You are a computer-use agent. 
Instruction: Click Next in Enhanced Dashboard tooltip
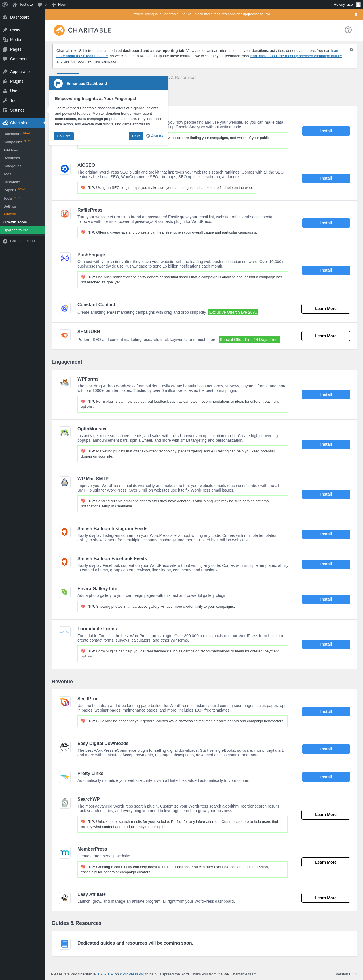(x=136, y=136)
